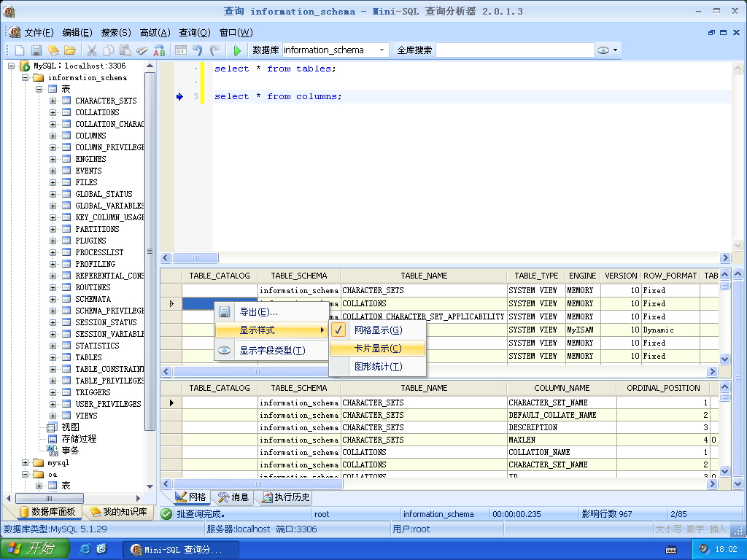
Task: Click the Save floppy disk icon
Action: click(x=36, y=50)
